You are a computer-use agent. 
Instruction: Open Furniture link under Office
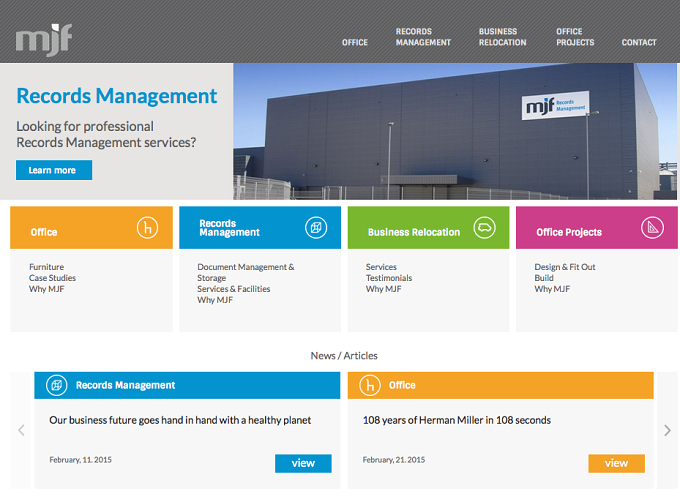tap(46, 267)
